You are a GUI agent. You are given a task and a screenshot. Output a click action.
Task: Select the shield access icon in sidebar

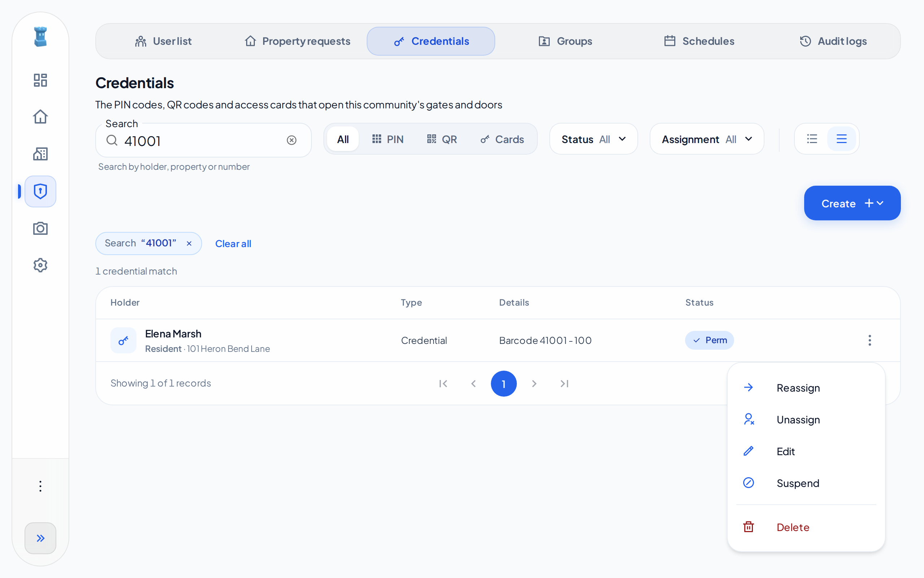(40, 191)
